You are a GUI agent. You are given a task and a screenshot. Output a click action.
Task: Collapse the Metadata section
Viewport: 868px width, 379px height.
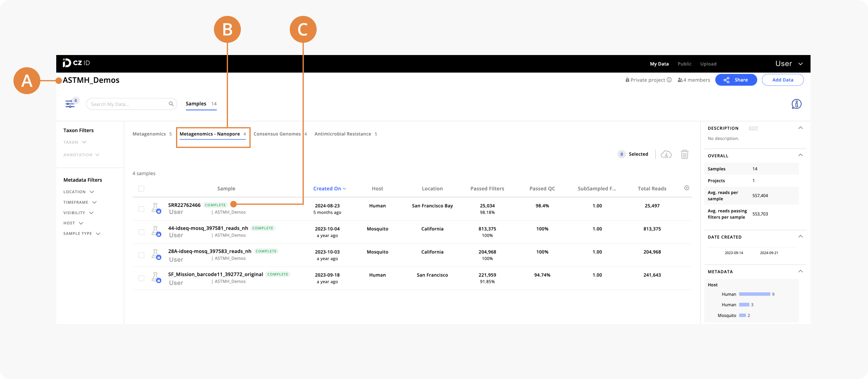(800, 271)
